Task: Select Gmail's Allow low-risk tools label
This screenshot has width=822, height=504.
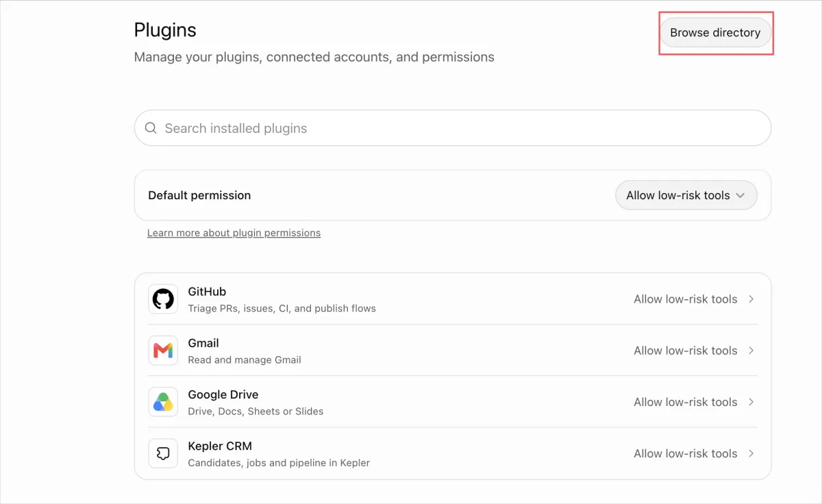Action: tap(685, 351)
